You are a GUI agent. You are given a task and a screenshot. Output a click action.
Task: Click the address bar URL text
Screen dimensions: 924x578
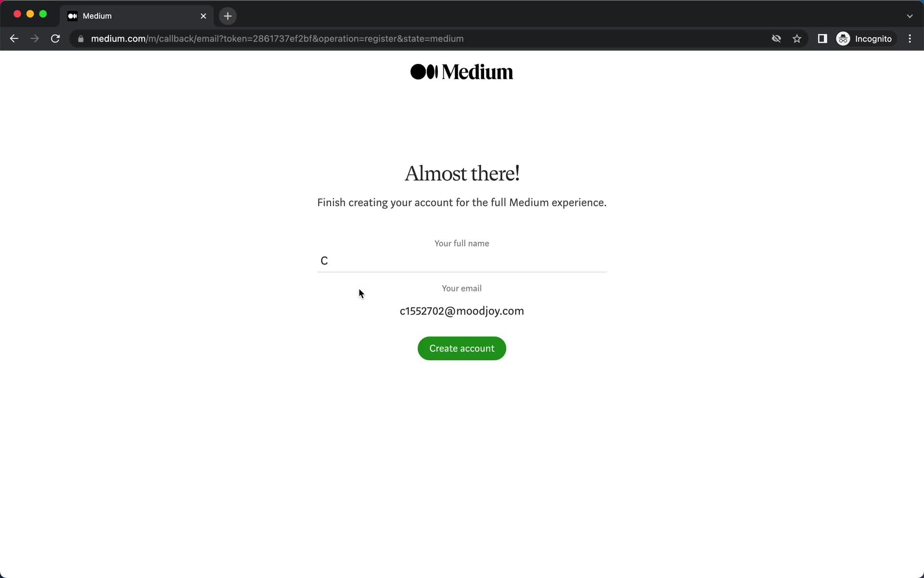pos(277,39)
